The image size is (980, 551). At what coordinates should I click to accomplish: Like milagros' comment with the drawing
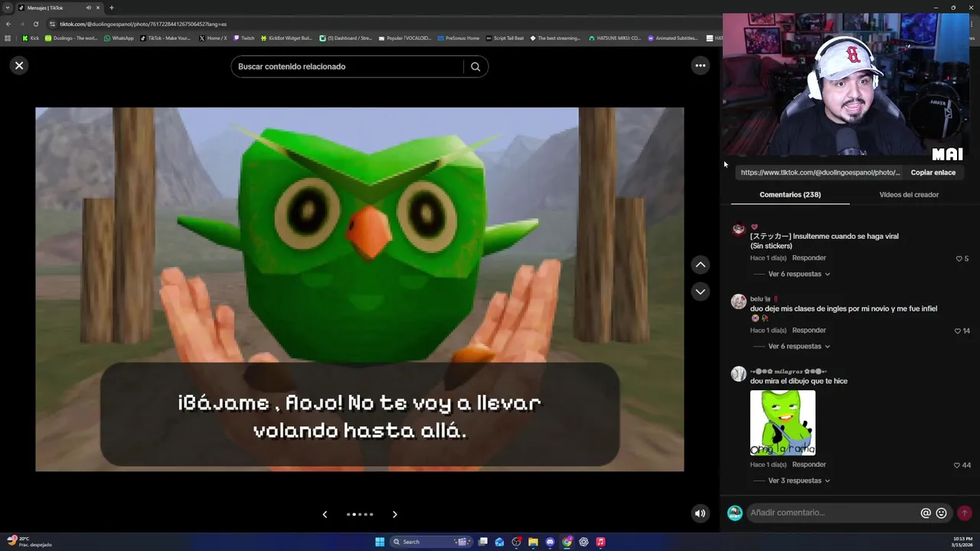point(957,465)
